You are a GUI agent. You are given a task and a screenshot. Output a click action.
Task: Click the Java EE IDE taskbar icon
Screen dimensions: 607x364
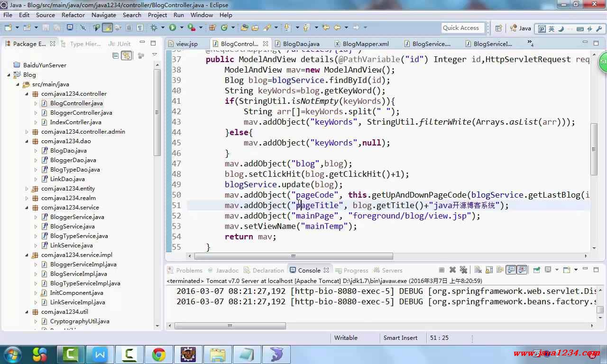pos(188,354)
